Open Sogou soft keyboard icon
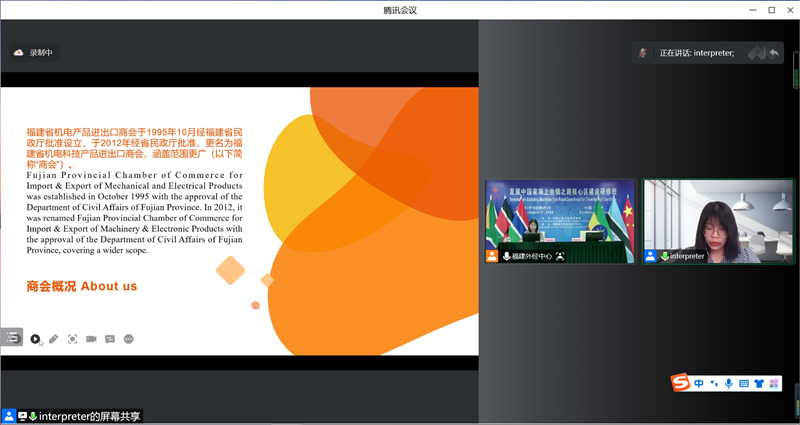 (744, 383)
